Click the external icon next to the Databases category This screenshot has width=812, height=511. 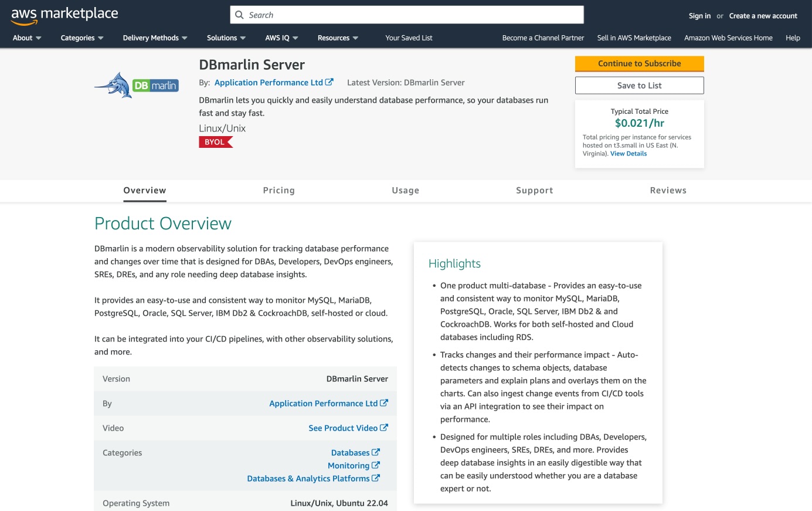tap(376, 452)
